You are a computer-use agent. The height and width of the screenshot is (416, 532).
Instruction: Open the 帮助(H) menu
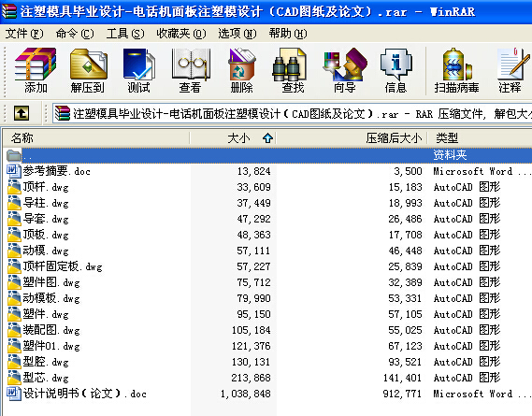[288, 34]
